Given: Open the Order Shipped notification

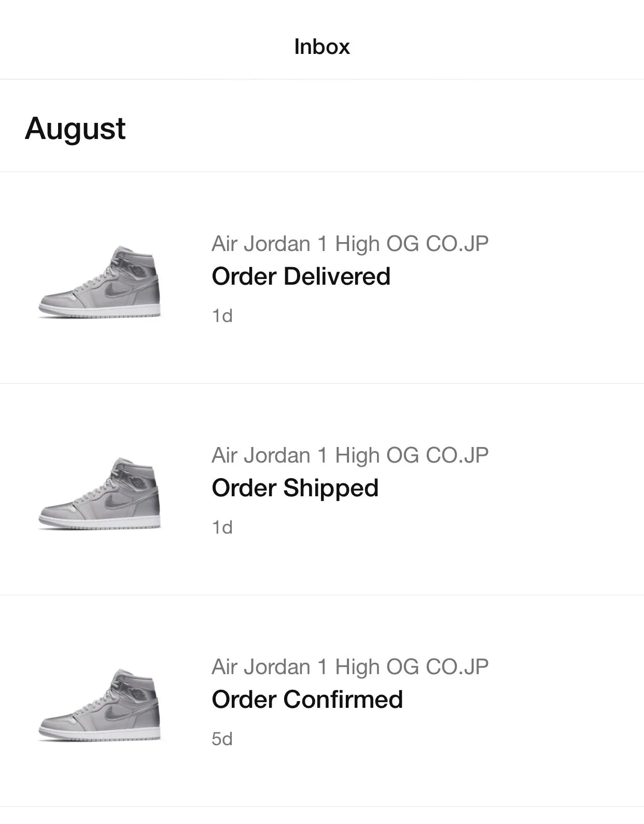Looking at the screenshot, I should pos(295,488).
